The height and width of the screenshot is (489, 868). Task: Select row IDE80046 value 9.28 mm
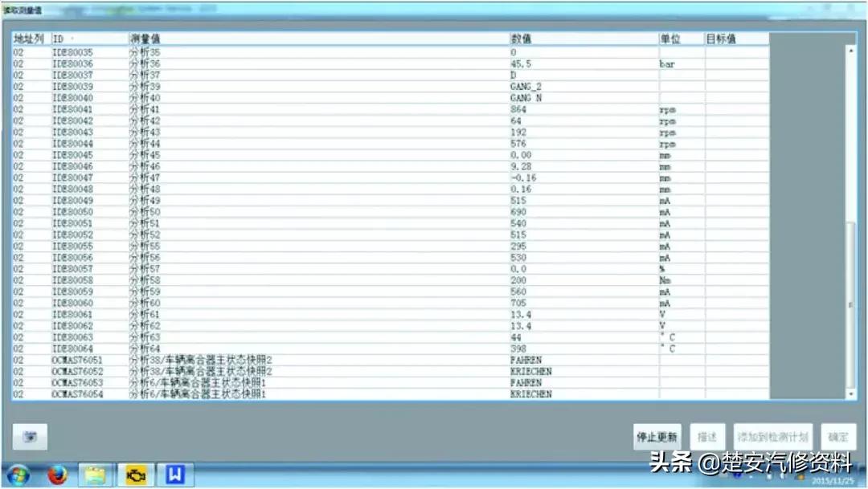[x=391, y=166]
